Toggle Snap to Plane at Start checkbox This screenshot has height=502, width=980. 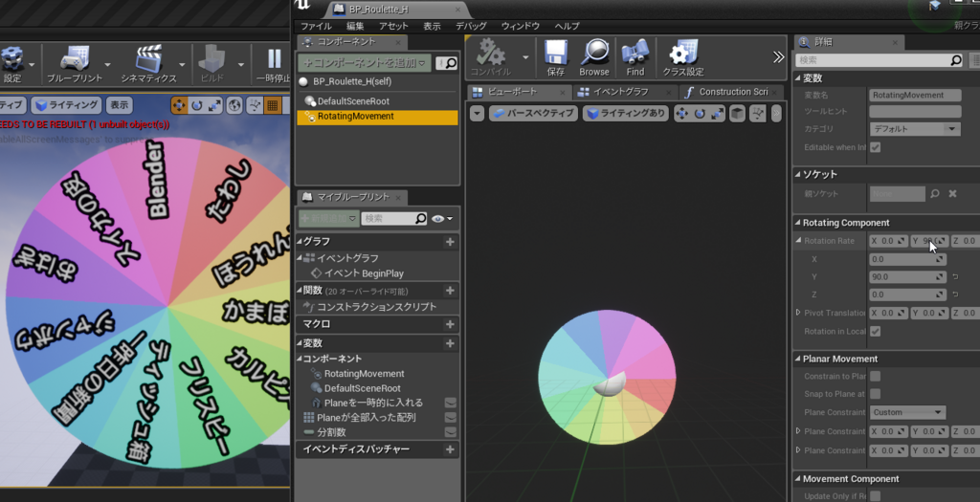[876, 394]
